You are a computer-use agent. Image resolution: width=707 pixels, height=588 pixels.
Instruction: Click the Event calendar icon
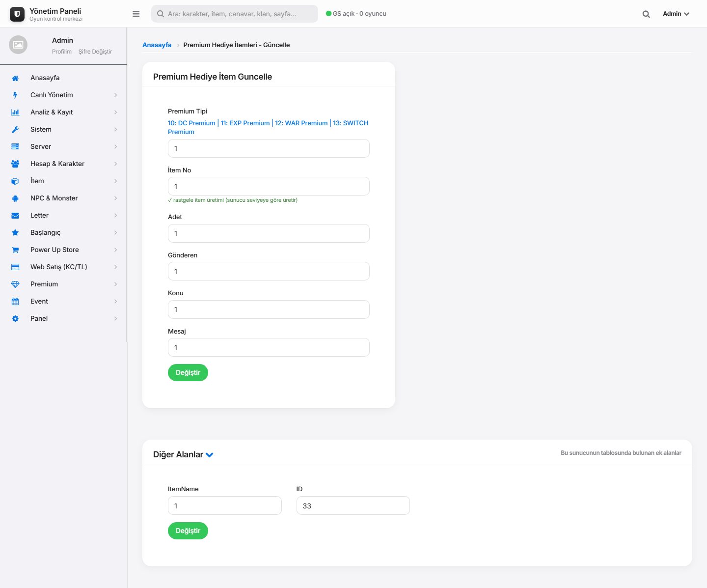(x=15, y=302)
